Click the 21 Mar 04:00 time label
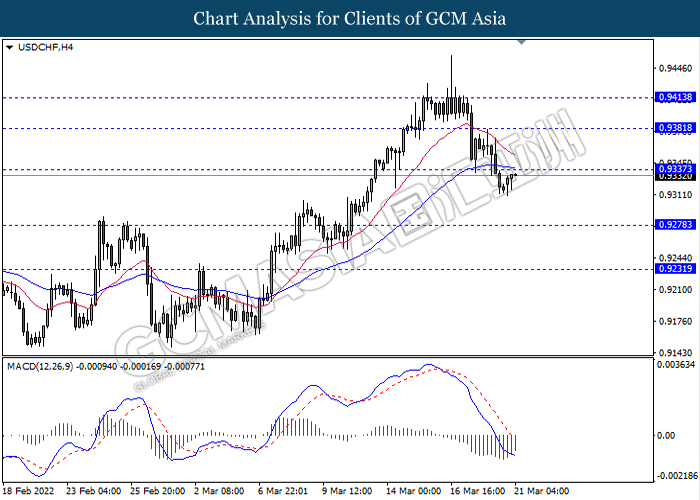 [542, 491]
